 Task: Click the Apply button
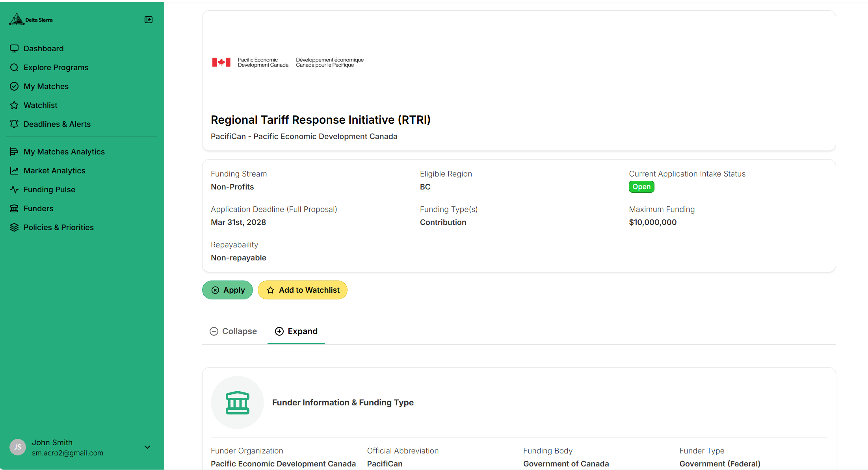tap(227, 290)
